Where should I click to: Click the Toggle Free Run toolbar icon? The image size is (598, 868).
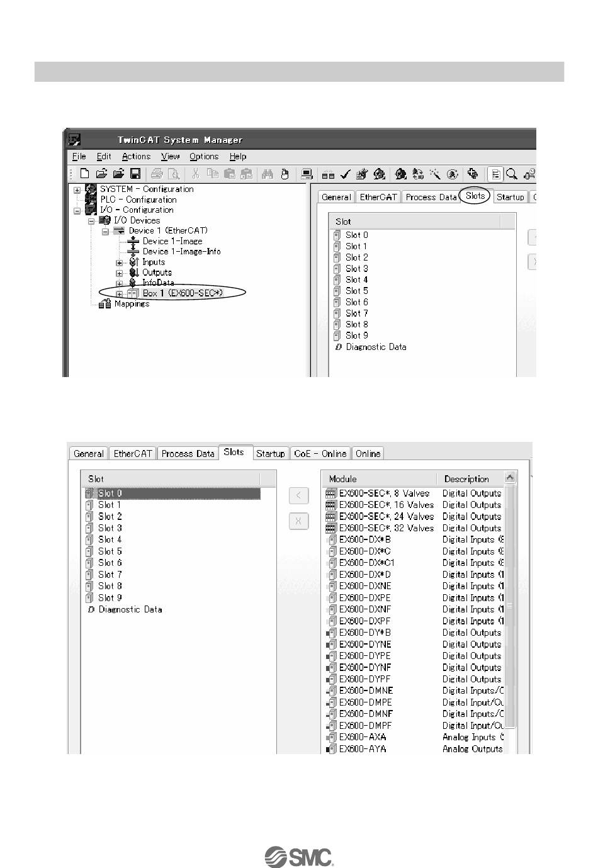452,174
